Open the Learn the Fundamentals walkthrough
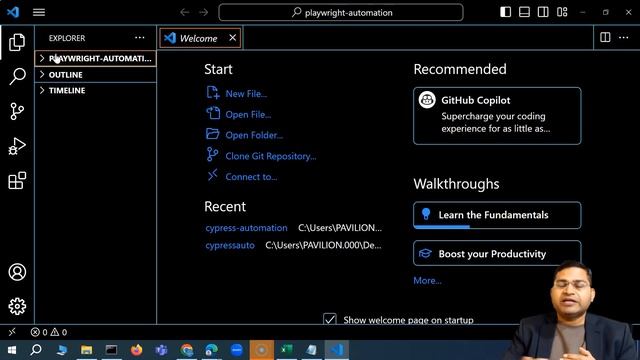This screenshot has width=640, height=360. pos(497,215)
